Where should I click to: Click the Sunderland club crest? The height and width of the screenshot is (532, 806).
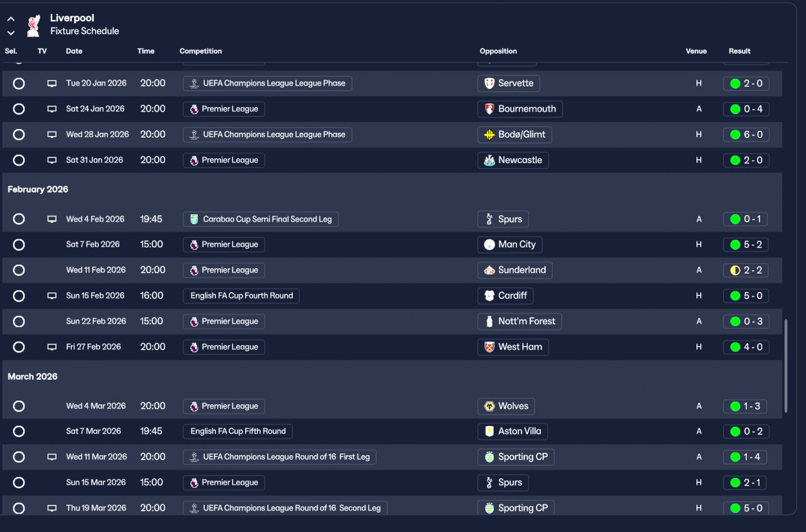(x=489, y=270)
